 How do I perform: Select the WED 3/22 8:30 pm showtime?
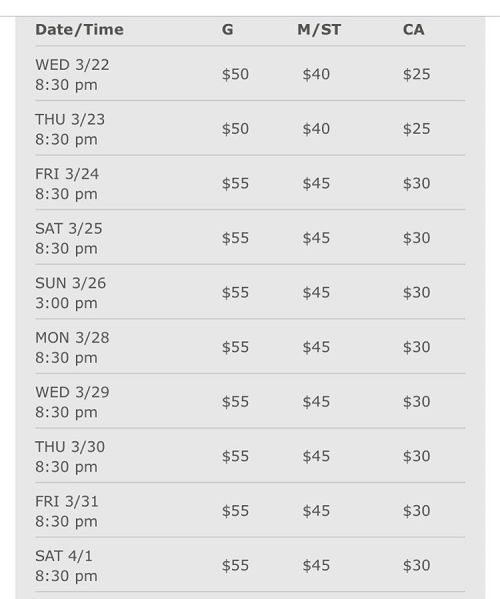72,74
